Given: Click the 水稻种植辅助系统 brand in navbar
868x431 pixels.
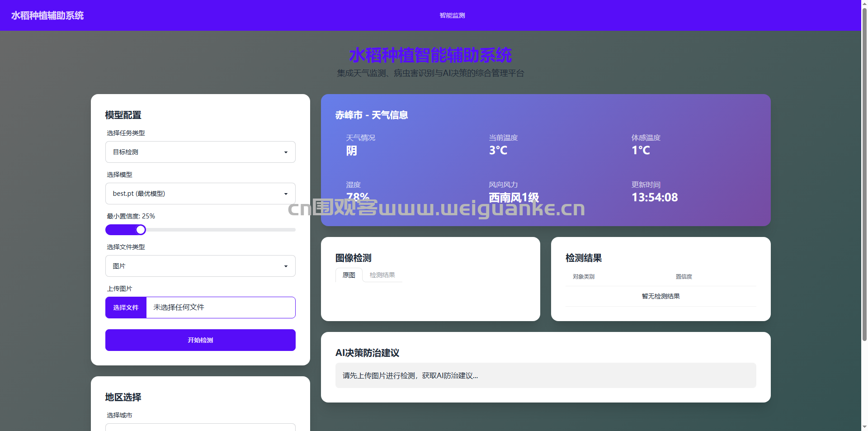Looking at the screenshot, I should [47, 15].
